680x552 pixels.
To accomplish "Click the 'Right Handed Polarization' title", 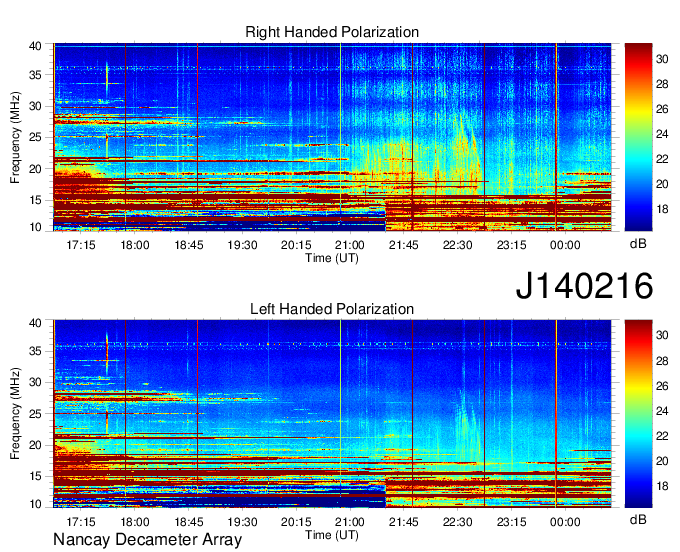I will pos(332,32).
